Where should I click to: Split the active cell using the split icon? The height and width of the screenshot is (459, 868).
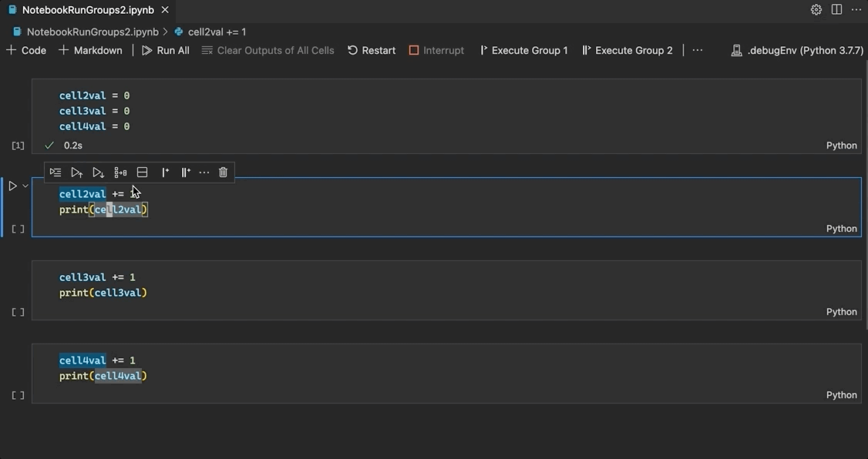coord(141,172)
